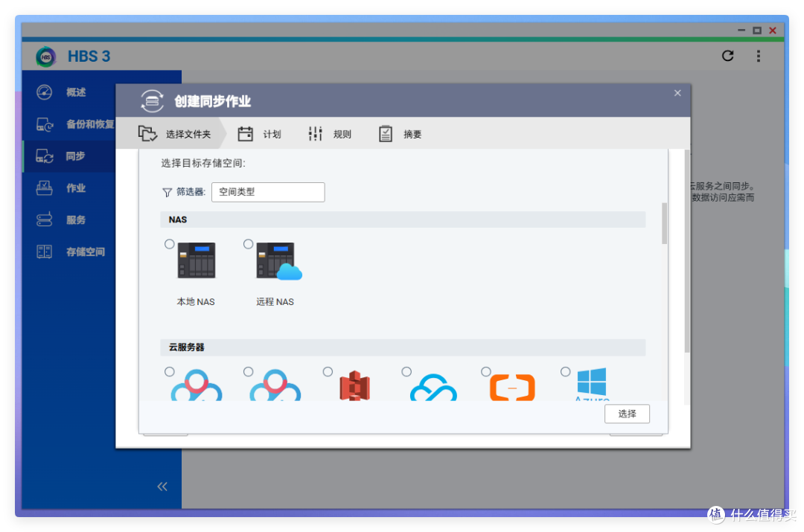Click the 计划 calendar icon
Viewport: 804px width, 532px height.
coord(245,134)
